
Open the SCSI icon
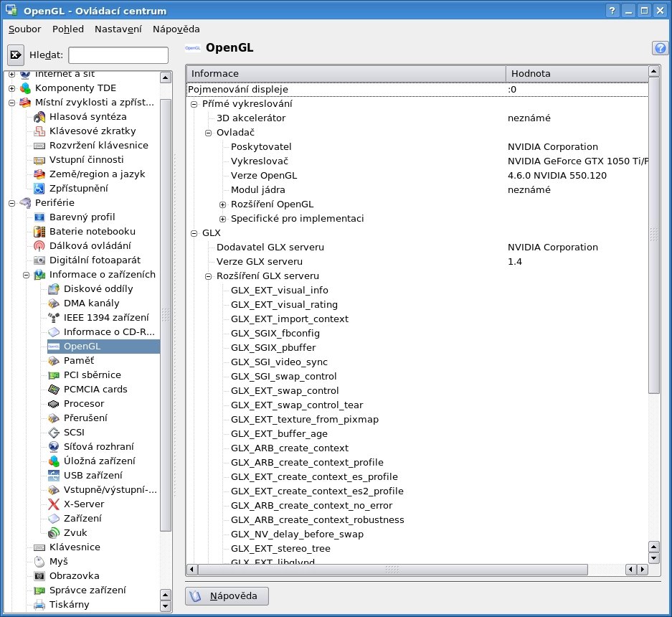[x=54, y=433]
